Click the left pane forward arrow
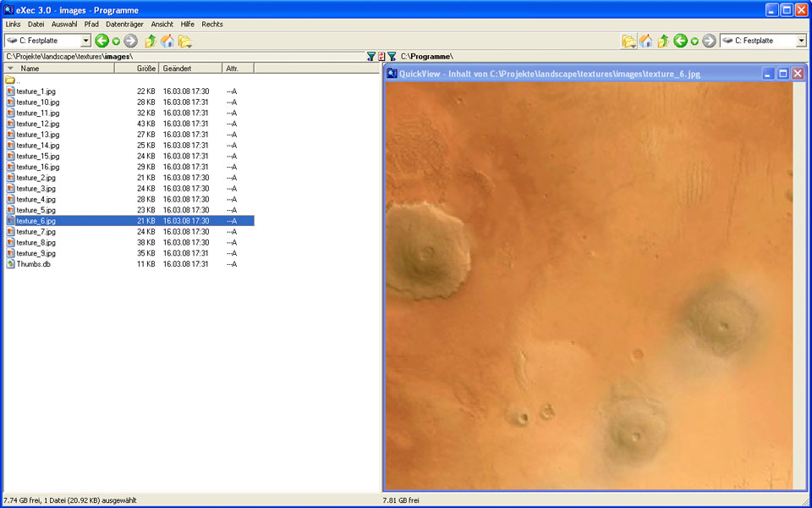The image size is (812, 508). 130,41
